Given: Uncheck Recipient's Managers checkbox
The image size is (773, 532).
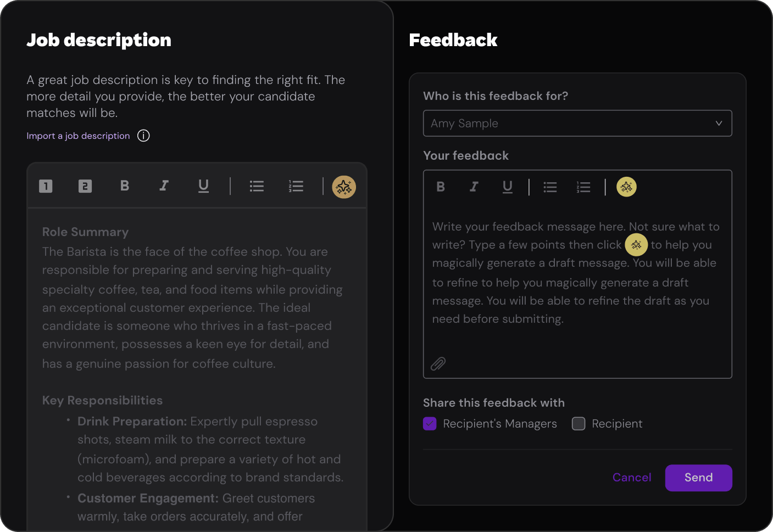Looking at the screenshot, I should 430,424.
